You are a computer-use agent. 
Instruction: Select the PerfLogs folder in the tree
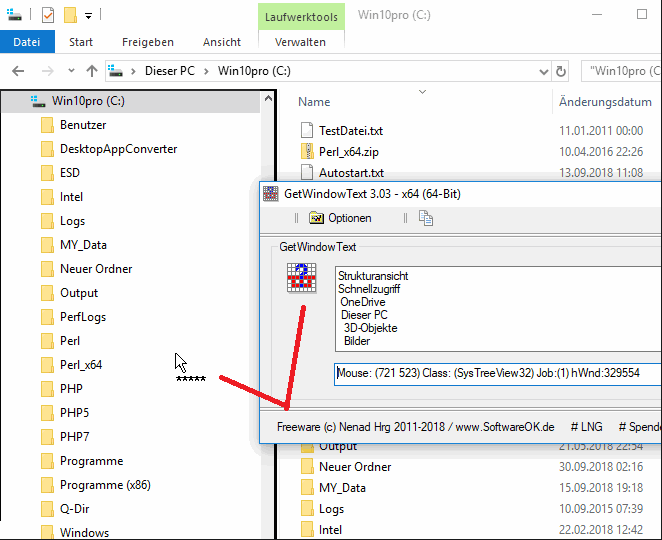(83, 317)
